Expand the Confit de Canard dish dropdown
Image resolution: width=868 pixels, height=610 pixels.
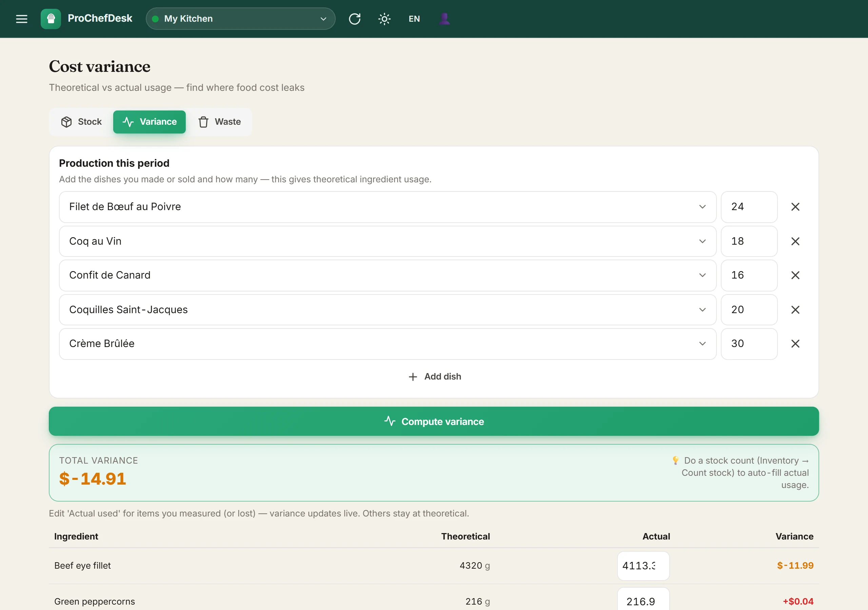[388, 275]
